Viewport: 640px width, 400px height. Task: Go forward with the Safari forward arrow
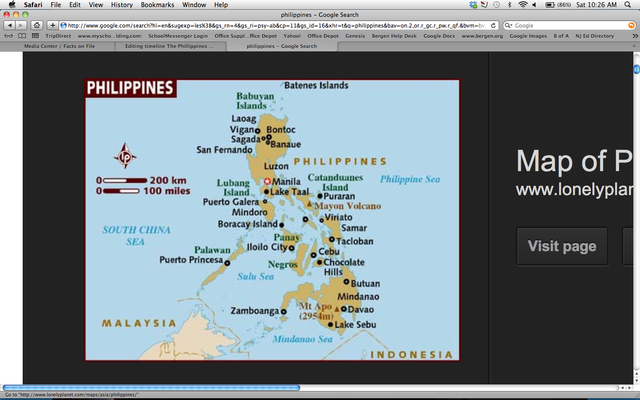click(x=20, y=25)
